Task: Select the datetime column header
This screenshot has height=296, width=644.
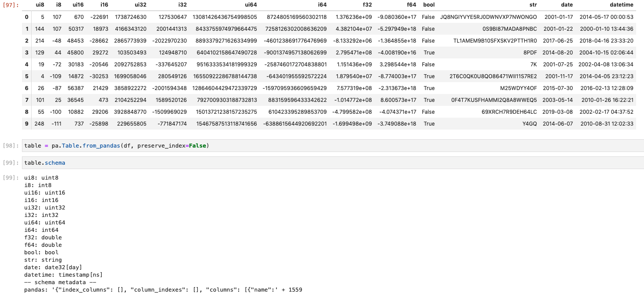Action: 622,4
